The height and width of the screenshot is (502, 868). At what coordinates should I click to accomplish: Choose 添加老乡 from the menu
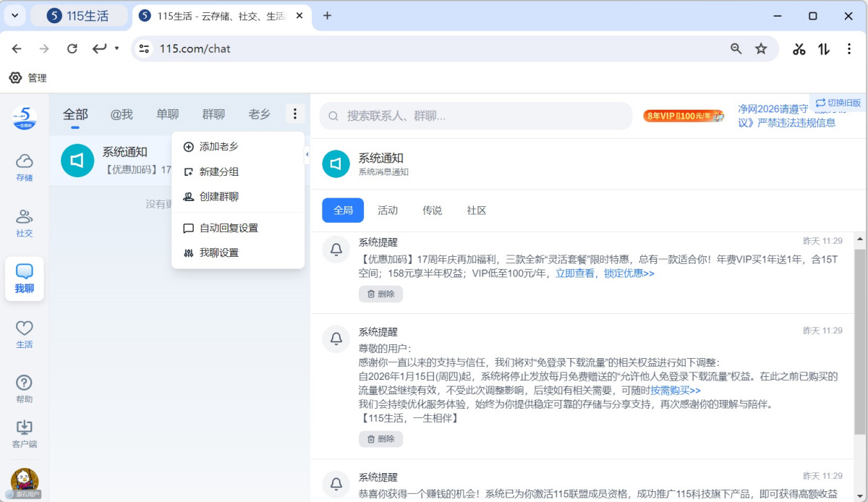218,147
